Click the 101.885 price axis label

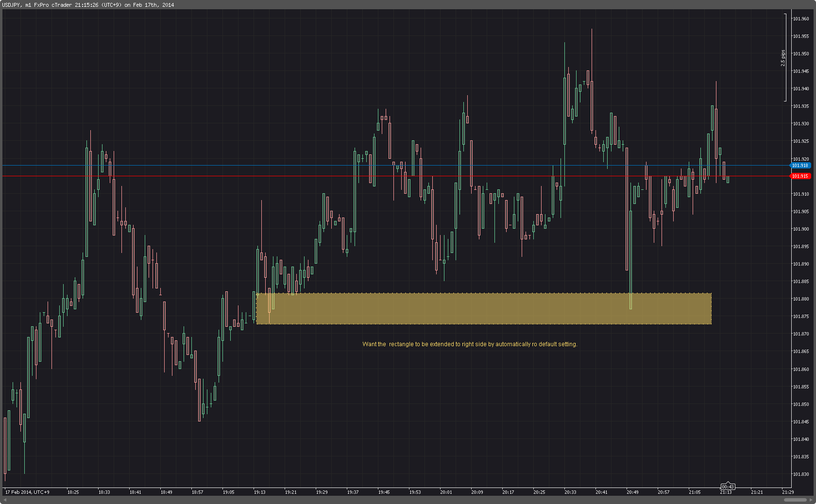[x=801, y=282]
